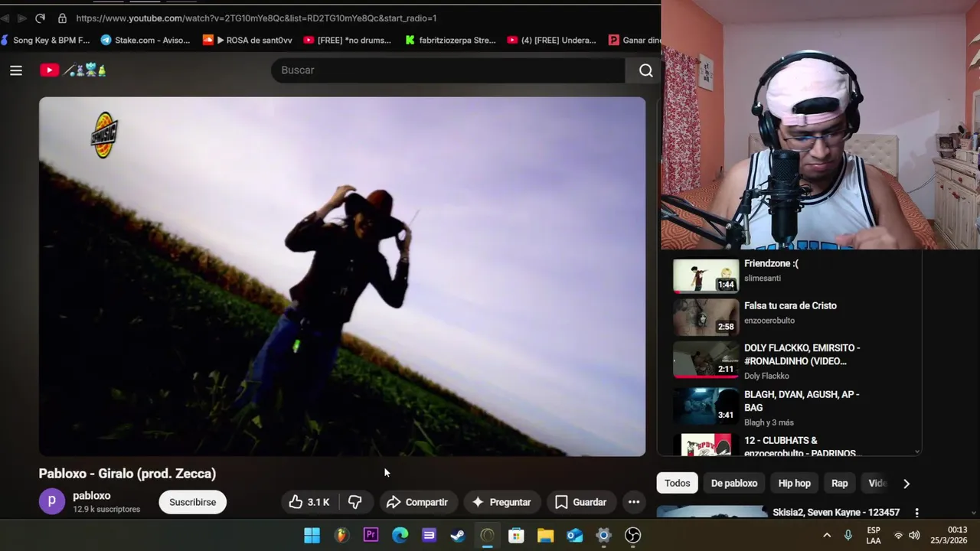The height and width of the screenshot is (551, 980).
Task: Open BLAGH, DYAN, AGUSH BAG thumbnail
Action: coord(706,406)
